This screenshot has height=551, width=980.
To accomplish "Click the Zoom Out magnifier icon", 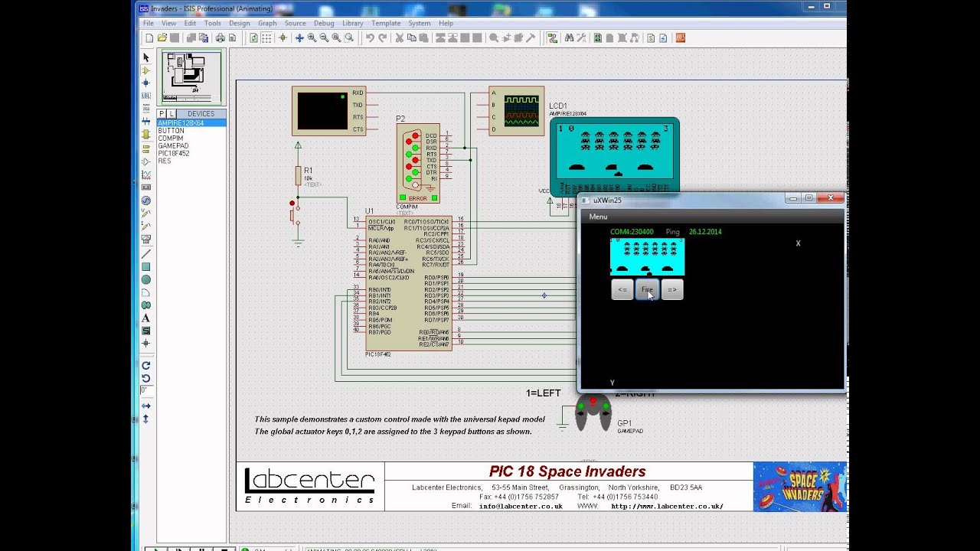I will (x=324, y=37).
